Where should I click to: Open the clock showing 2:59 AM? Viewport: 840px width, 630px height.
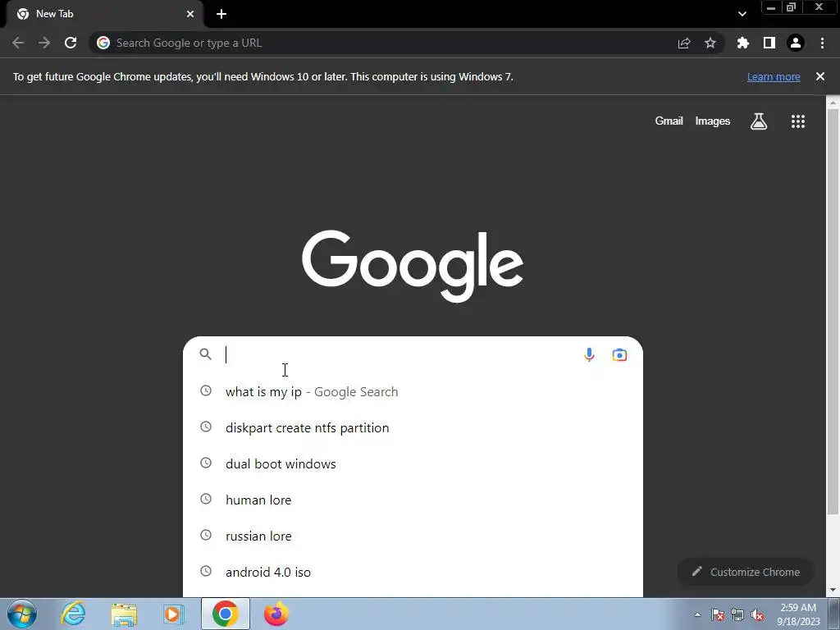(798, 614)
